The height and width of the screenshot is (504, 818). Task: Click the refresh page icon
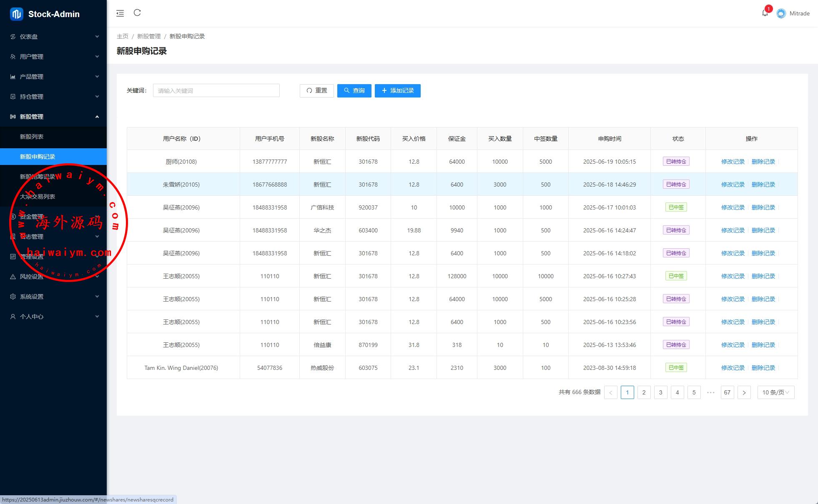(137, 13)
